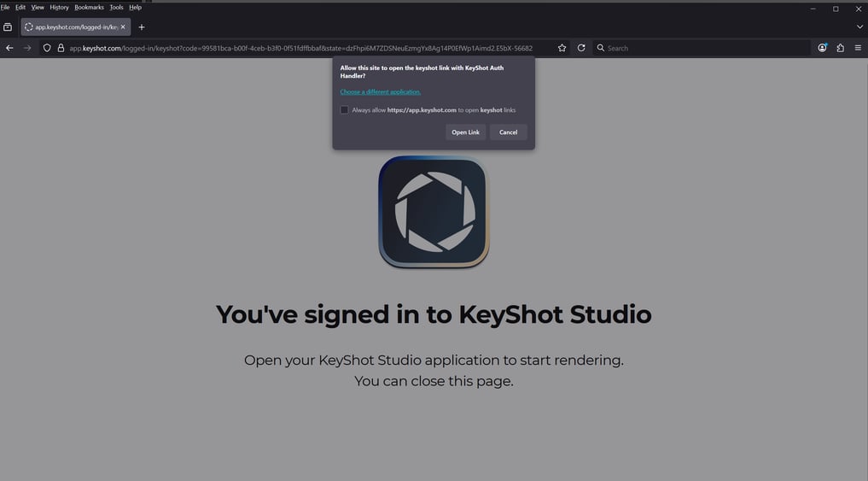Click the back navigation arrow
Image resolution: width=868 pixels, height=481 pixels.
9,48
